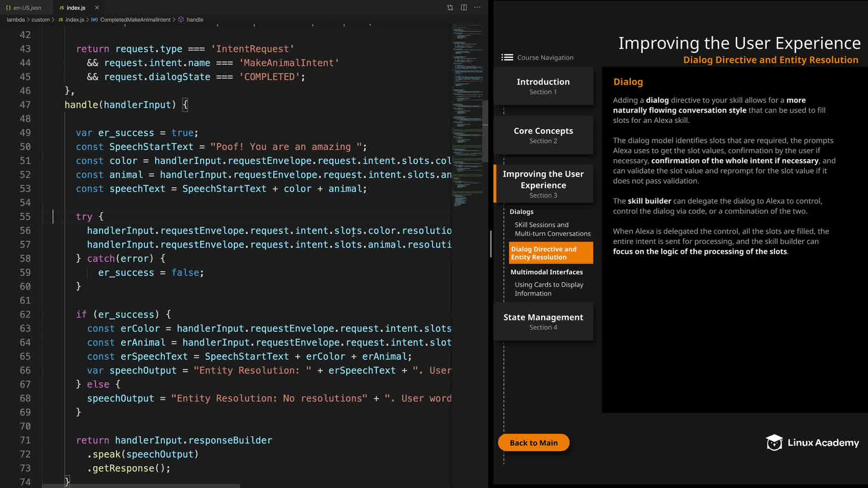Click the horizontal scrollbar at editor bottom
This screenshot has width=868, height=488.
point(140,486)
